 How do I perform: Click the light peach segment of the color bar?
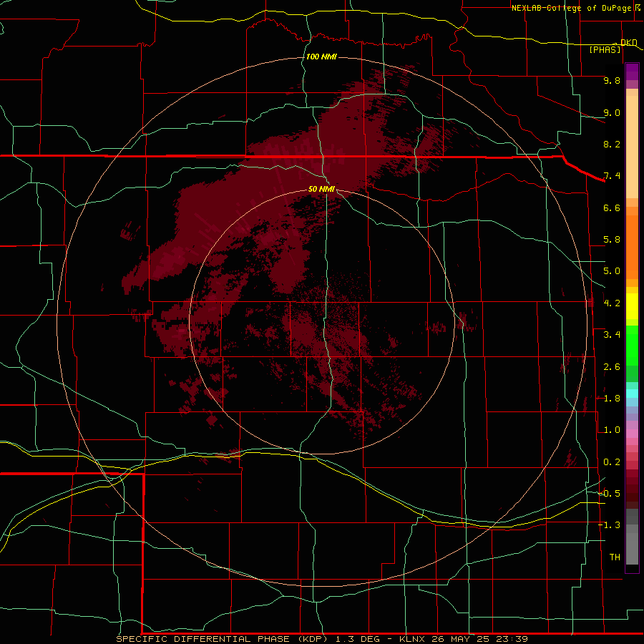coord(632,147)
